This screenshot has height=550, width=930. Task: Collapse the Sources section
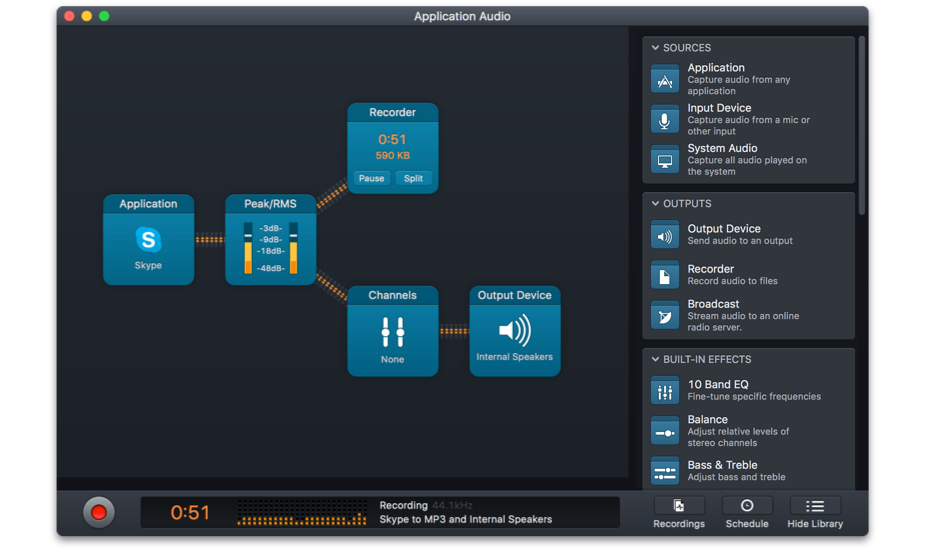[656, 48]
